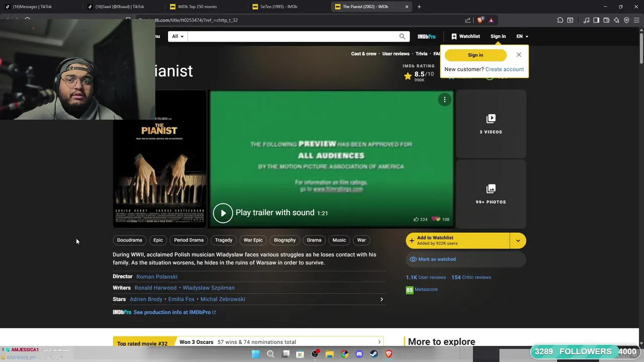Open the 3 Videos gallery tile
This screenshot has height=362, width=644.
tap(491, 124)
